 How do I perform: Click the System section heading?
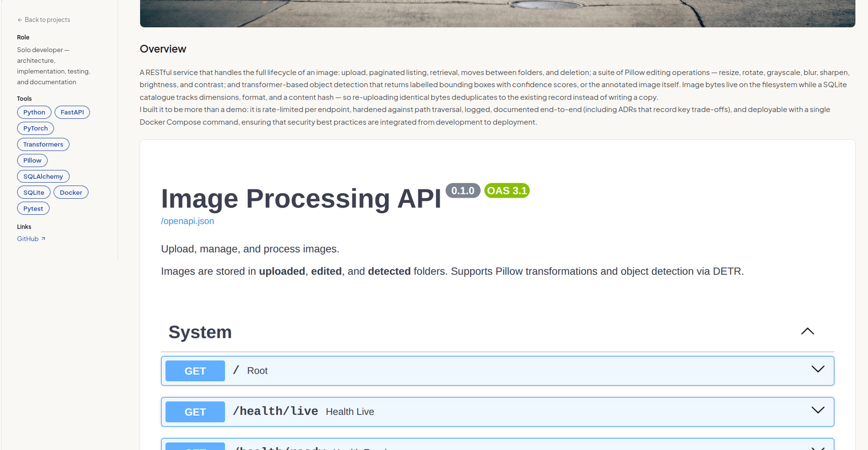(200, 332)
